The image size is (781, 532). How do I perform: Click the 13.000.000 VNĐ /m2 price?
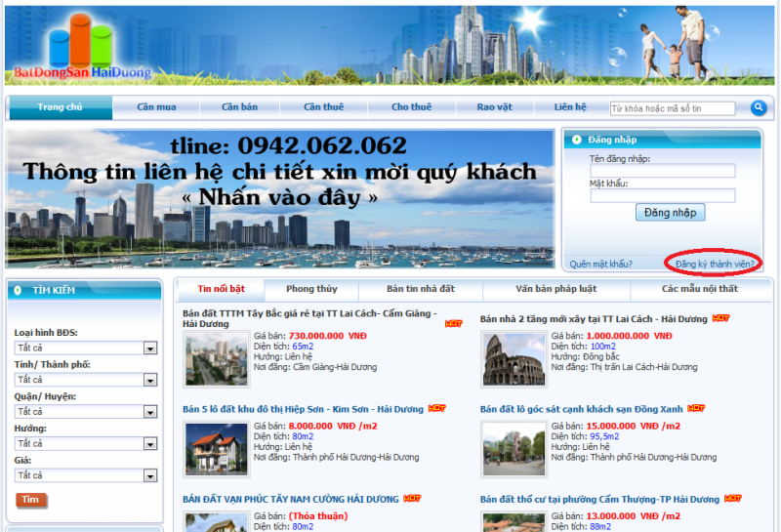pyautogui.click(x=633, y=516)
